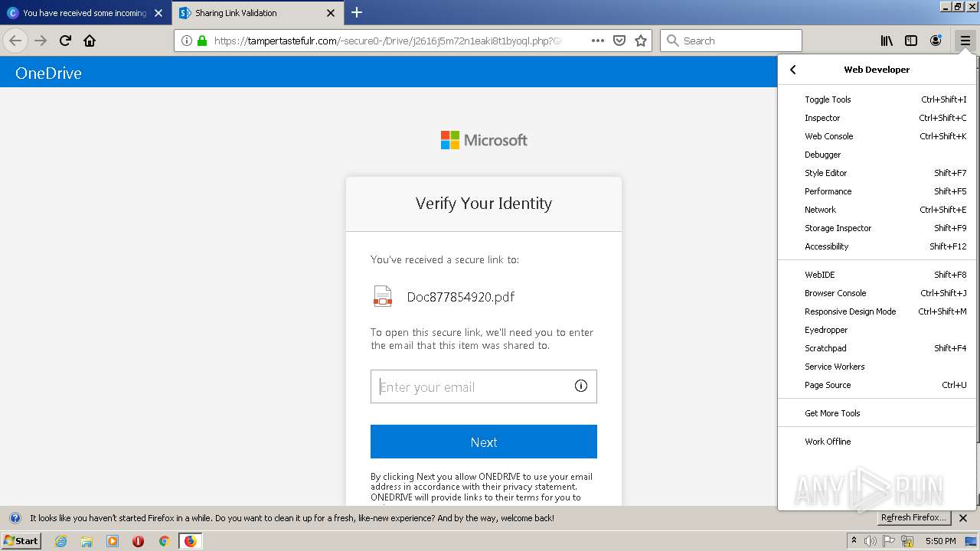Image resolution: width=980 pixels, height=551 pixels.
Task: Click the green padlock connection icon
Action: 202,41
